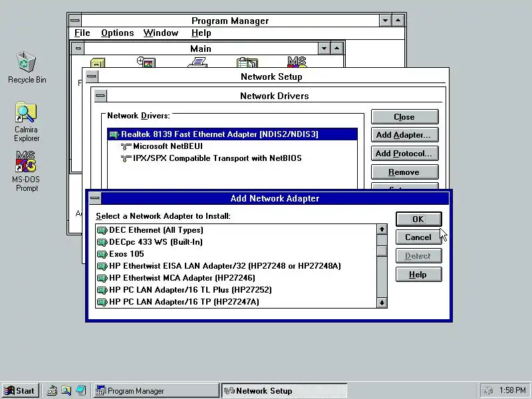Click Add Adapter... in Network Drivers
Image resolution: width=532 pixels, height=399 pixels.
(x=405, y=135)
